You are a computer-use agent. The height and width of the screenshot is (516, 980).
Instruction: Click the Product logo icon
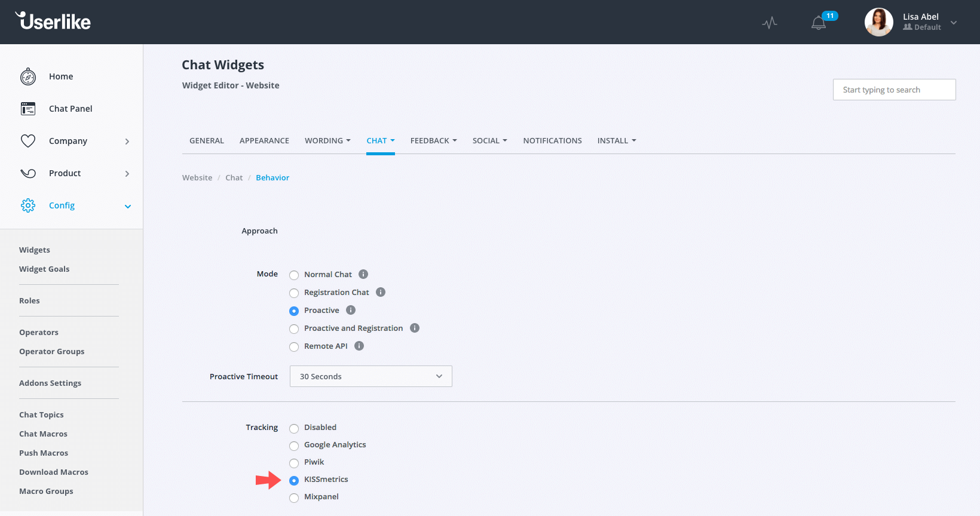click(x=28, y=173)
